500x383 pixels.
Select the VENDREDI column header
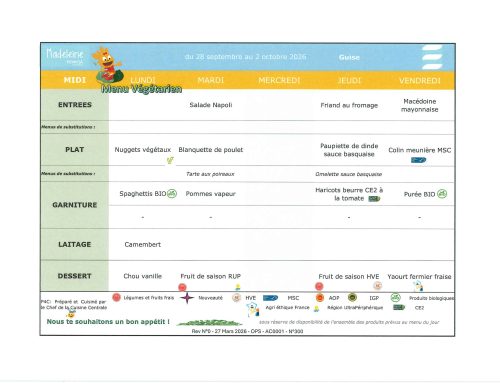pyautogui.click(x=420, y=81)
